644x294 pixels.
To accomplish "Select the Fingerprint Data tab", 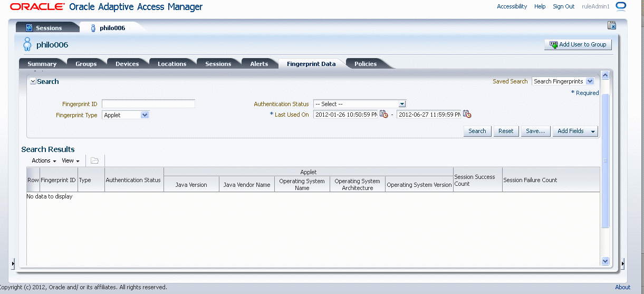I will click(x=311, y=64).
